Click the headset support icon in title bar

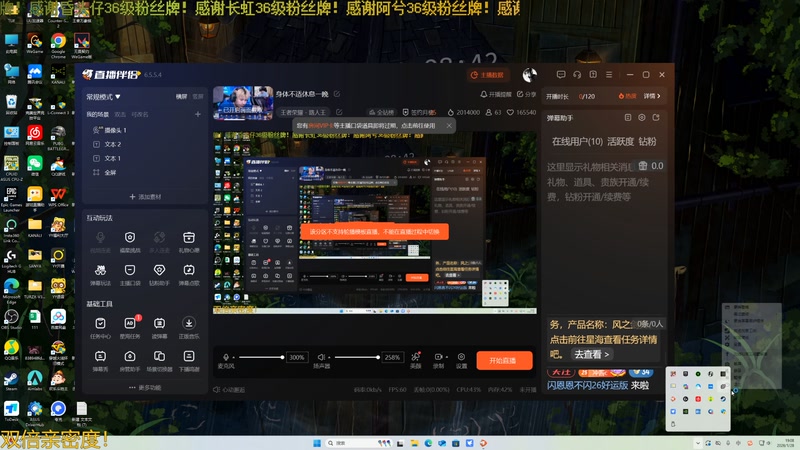pyautogui.click(x=577, y=74)
